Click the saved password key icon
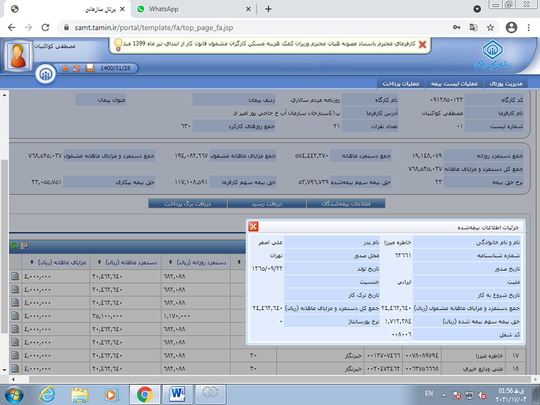Screen dimensions: 540x405 pyautogui.click(x=456, y=28)
